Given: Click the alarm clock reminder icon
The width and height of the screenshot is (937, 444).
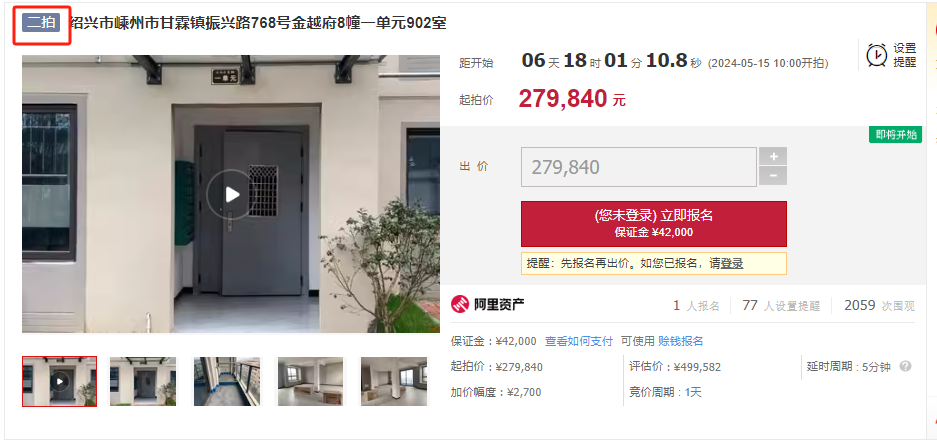Looking at the screenshot, I should (877, 55).
